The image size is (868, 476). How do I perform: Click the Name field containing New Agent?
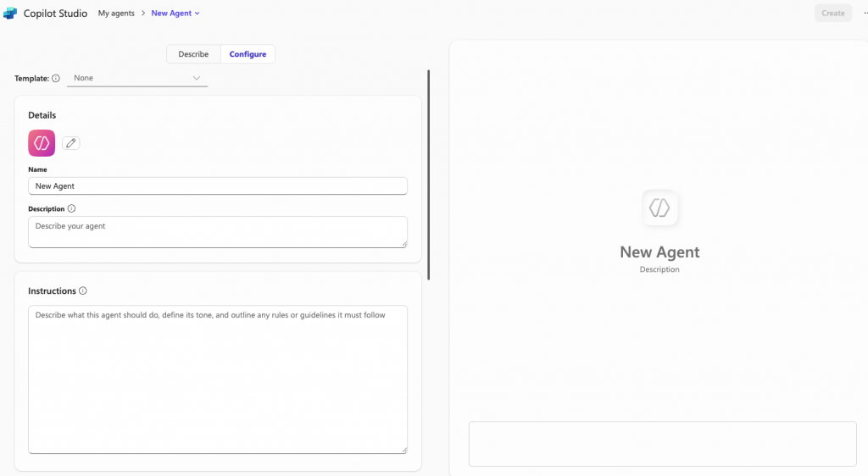coord(218,185)
